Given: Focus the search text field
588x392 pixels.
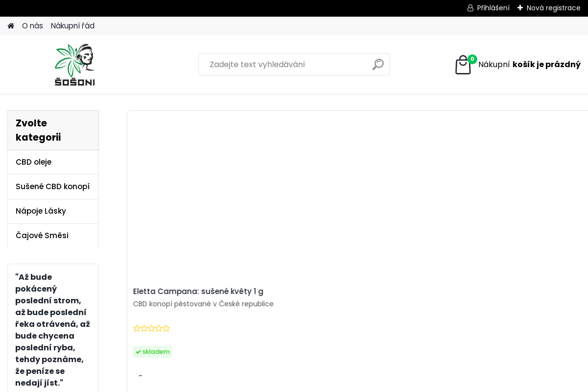Looking at the screenshot, I should click(284, 64).
